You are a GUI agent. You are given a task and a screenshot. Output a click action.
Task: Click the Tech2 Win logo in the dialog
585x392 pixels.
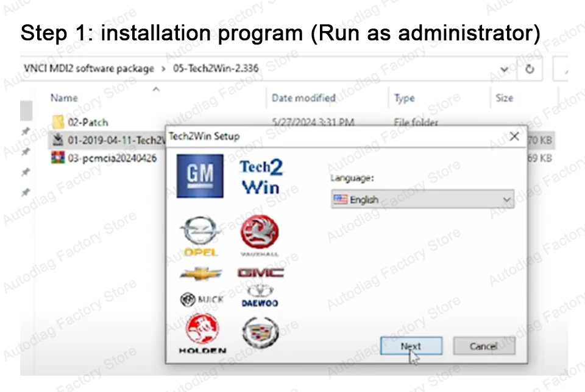click(261, 177)
